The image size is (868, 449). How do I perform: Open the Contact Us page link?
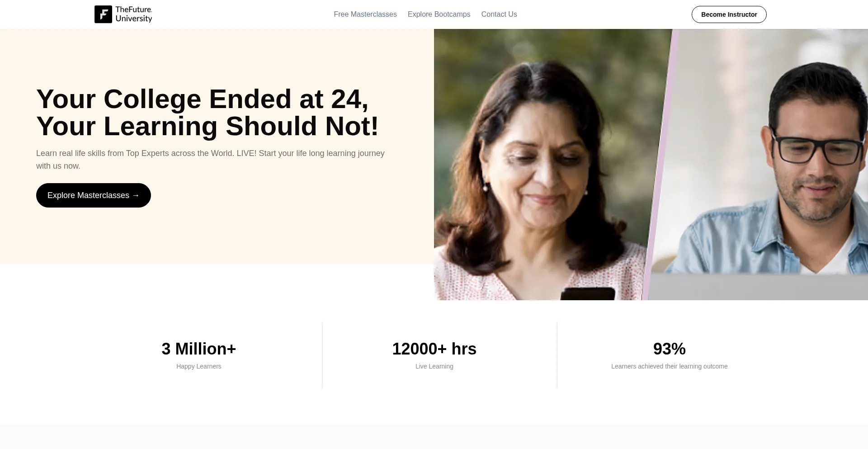tap(499, 14)
